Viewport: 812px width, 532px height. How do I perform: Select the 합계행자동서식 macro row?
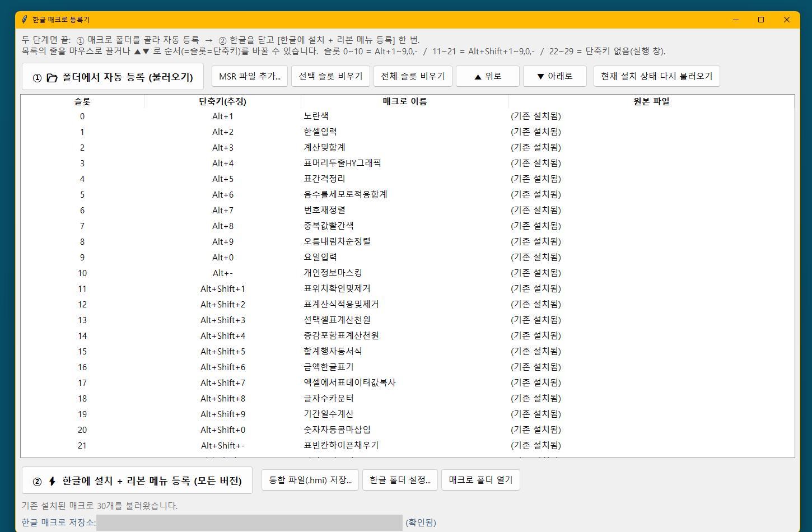tap(408, 351)
